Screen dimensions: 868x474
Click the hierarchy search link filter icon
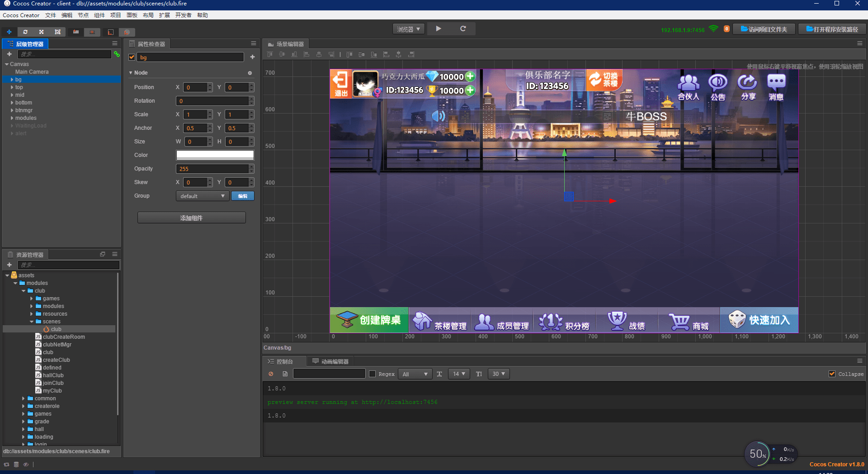tap(117, 54)
